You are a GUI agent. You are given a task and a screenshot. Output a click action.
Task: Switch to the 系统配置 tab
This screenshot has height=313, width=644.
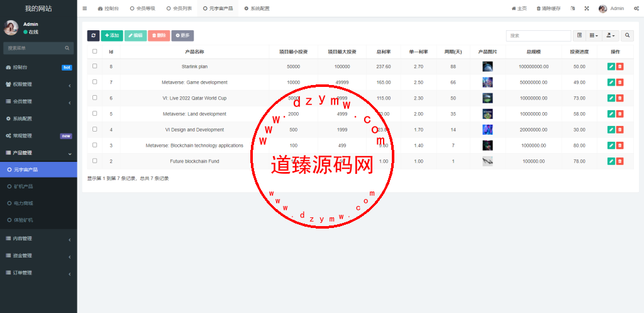[257, 8]
